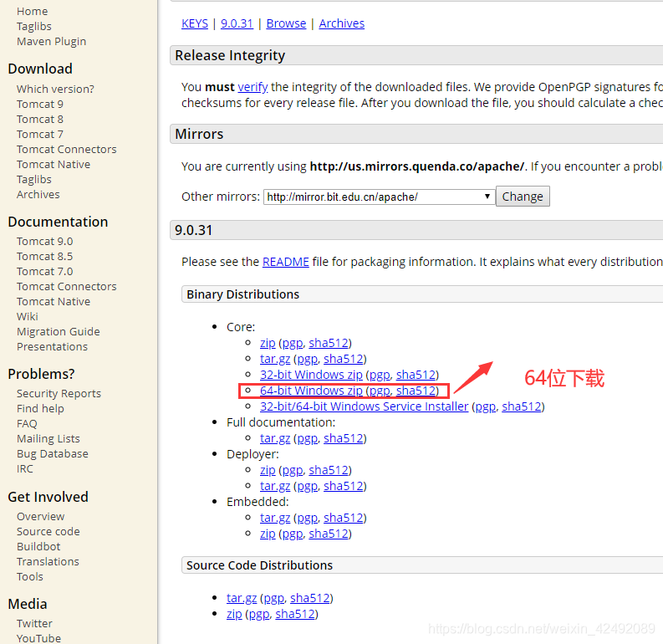Open the Archives link in top row
This screenshot has height=644, width=663.
(x=342, y=23)
